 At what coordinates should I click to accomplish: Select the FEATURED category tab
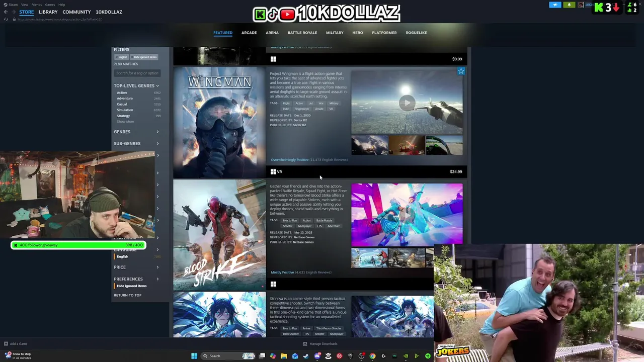coord(223,33)
